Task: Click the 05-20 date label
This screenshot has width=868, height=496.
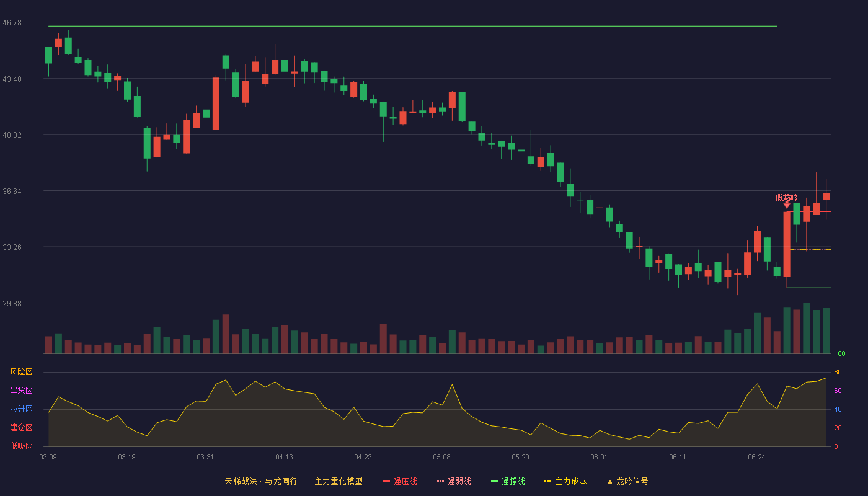Action: [x=520, y=457]
